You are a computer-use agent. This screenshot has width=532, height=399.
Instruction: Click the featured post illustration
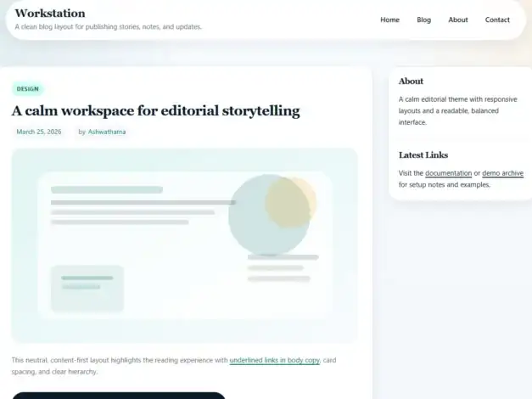click(x=185, y=245)
